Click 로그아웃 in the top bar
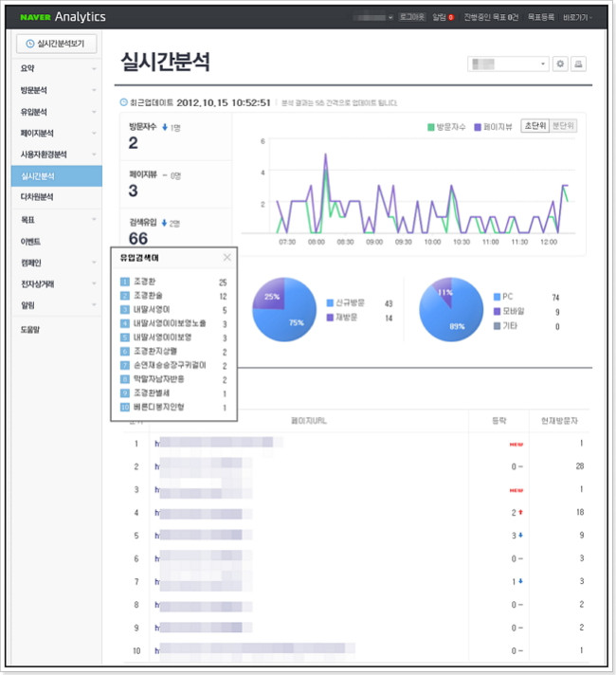Viewport: 616px width, 675px height. (411, 17)
